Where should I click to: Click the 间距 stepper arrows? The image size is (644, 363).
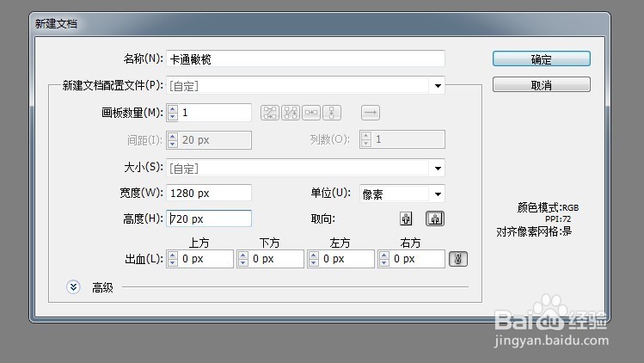(x=173, y=140)
